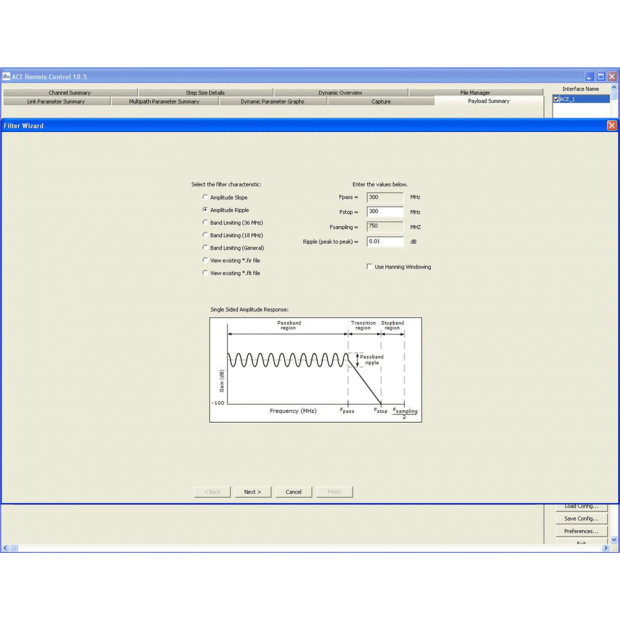Image resolution: width=620 pixels, height=620 pixels.
Task: Close the Filter Wizard dialog
Action: pyautogui.click(x=611, y=126)
